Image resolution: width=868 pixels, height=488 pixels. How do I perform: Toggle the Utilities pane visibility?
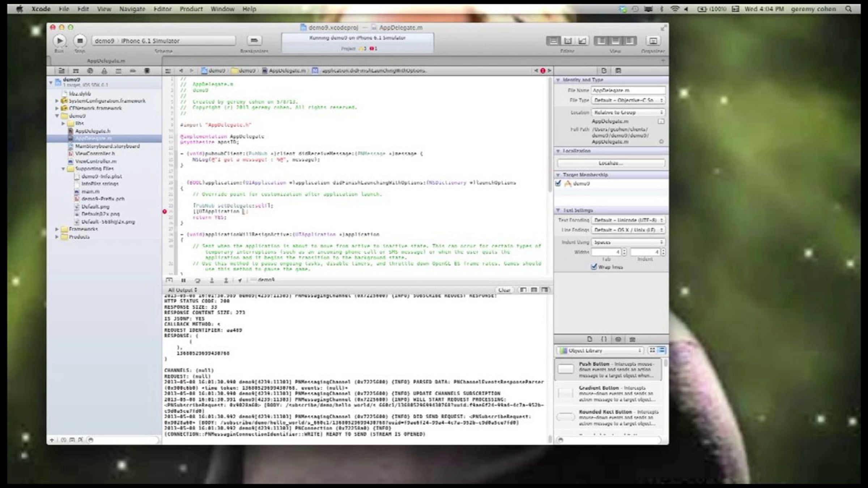coord(629,41)
